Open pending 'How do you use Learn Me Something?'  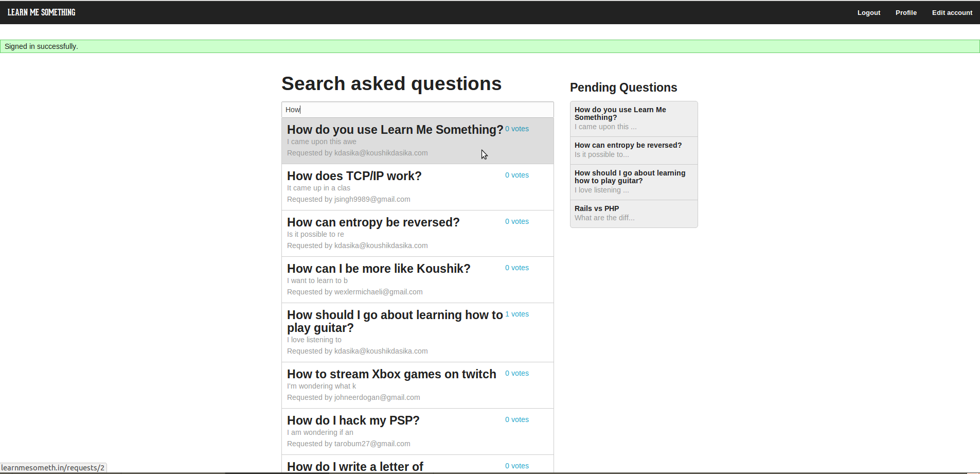620,114
